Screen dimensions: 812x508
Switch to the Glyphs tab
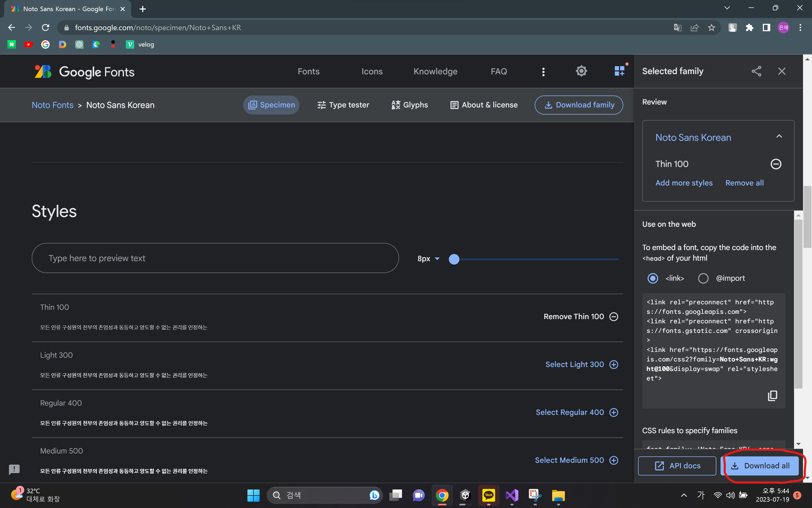click(410, 105)
